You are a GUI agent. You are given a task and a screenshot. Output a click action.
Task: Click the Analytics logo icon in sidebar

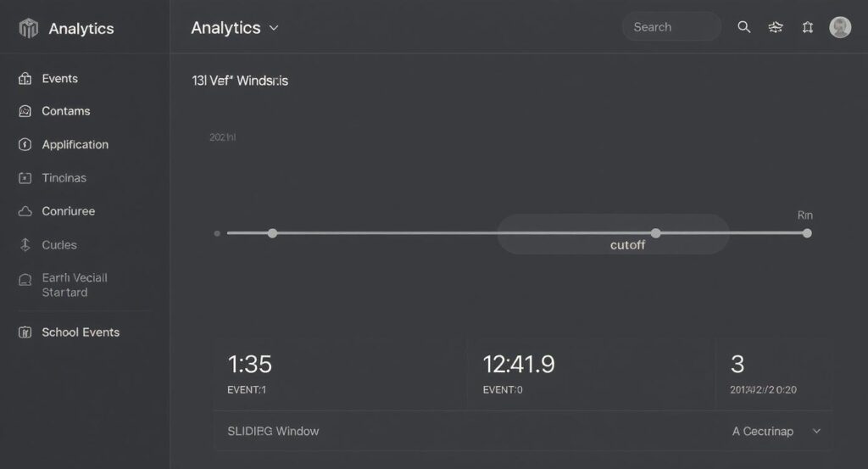pos(29,28)
